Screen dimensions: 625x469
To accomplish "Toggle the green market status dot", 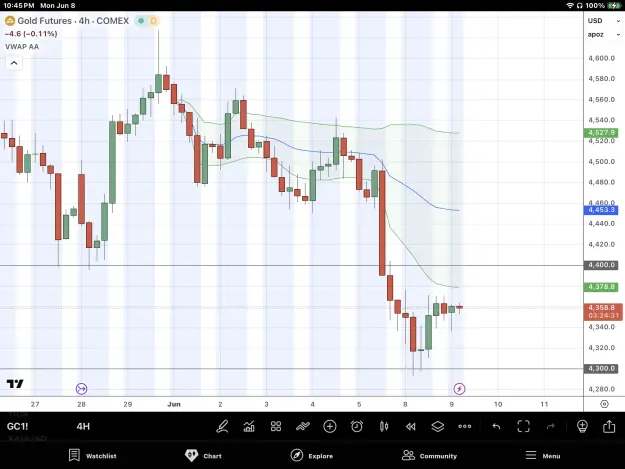I will tap(141, 21).
